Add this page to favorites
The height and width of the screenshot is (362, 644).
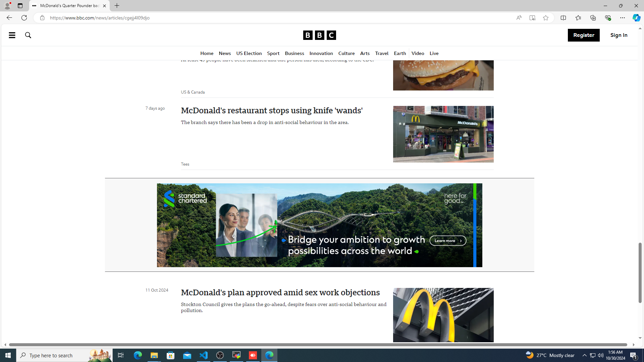(546, 18)
